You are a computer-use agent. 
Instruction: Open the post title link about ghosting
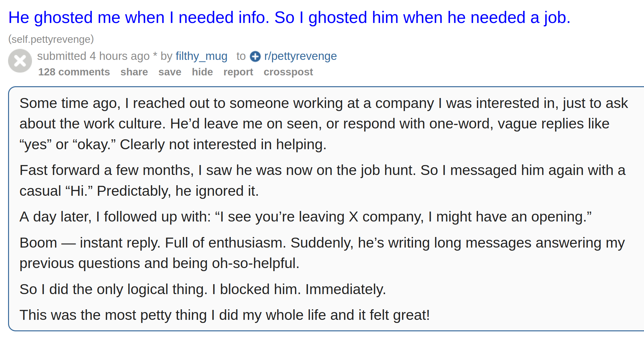coord(289,17)
